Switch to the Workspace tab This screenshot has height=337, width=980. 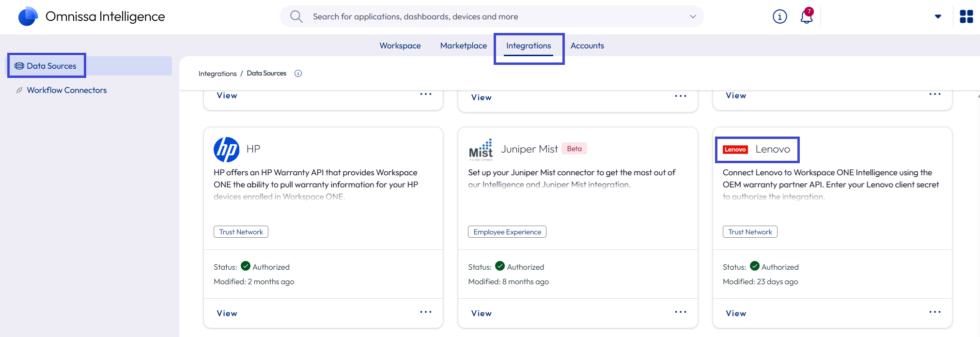400,46
